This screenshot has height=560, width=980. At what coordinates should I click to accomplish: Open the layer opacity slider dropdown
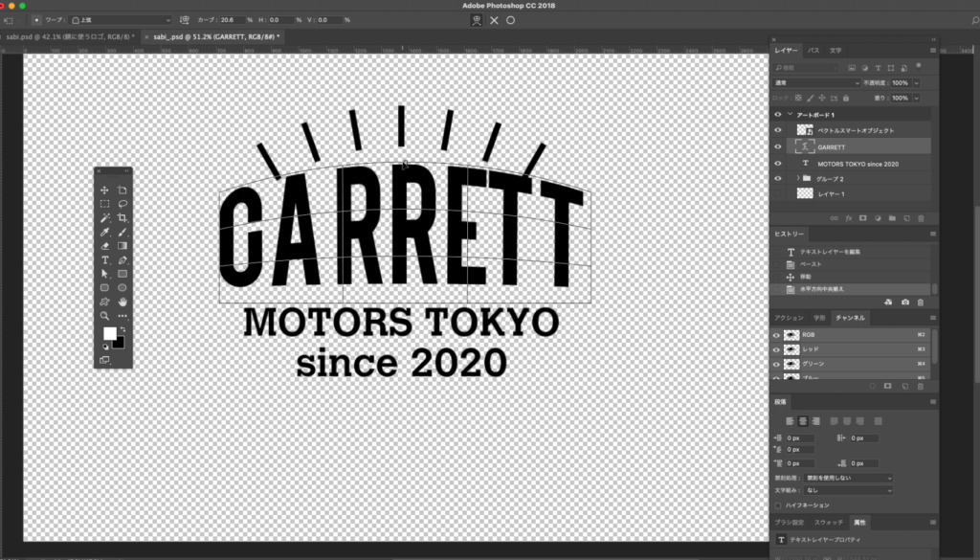[916, 82]
